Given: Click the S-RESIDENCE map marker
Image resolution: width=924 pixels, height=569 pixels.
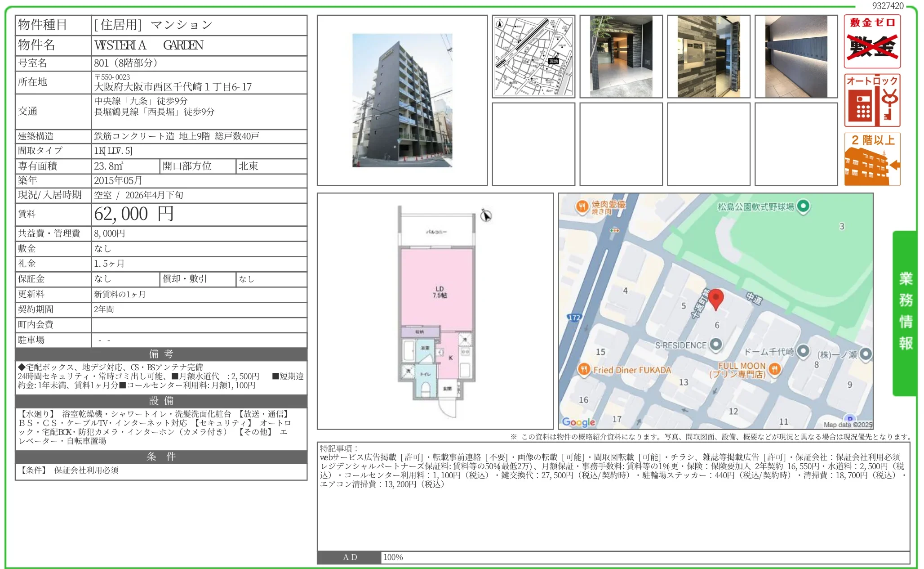Looking at the screenshot, I should tap(715, 345).
